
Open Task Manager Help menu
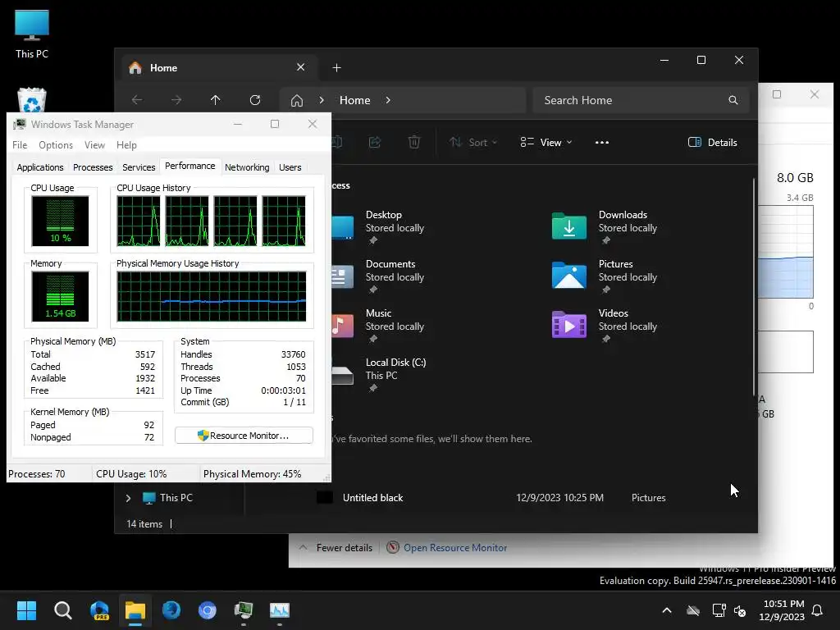coord(126,145)
